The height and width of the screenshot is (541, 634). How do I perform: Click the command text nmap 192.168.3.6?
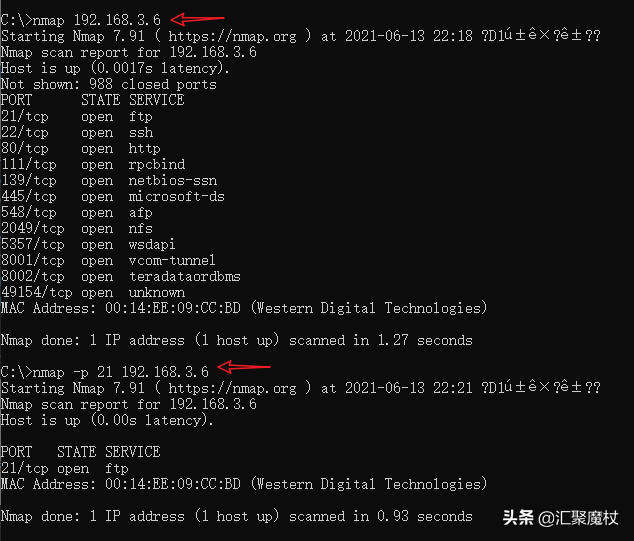point(96,20)
